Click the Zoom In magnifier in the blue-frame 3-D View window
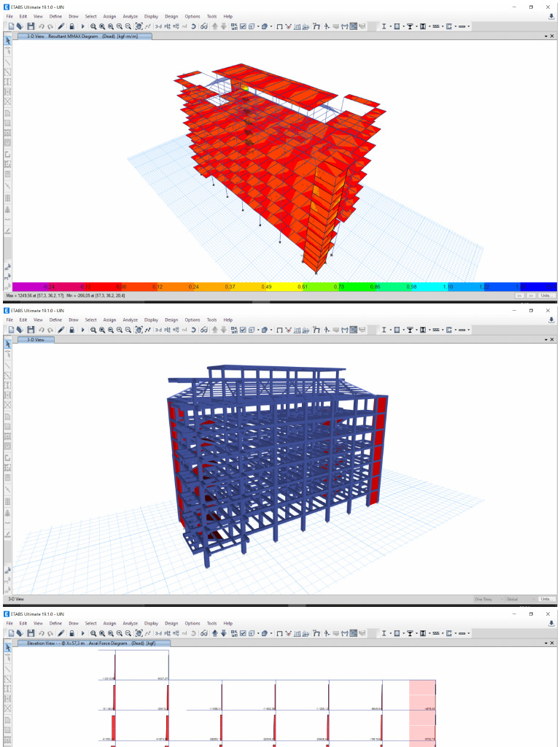The height and width of the screenshot is (747, 560). click(x=119, y=330)
